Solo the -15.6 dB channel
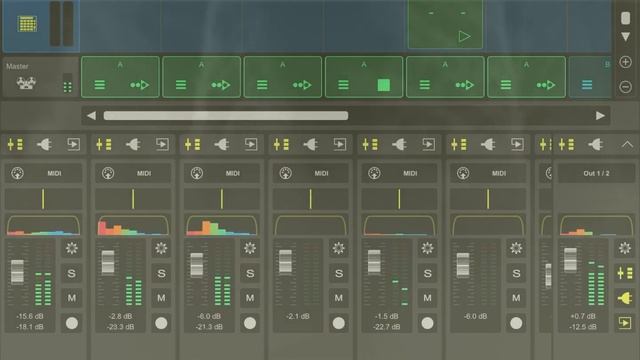The image size is (640, 360). tap(71, 273)
